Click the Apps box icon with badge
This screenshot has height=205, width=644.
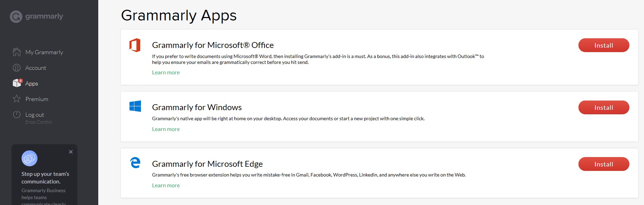pos(17,83)
